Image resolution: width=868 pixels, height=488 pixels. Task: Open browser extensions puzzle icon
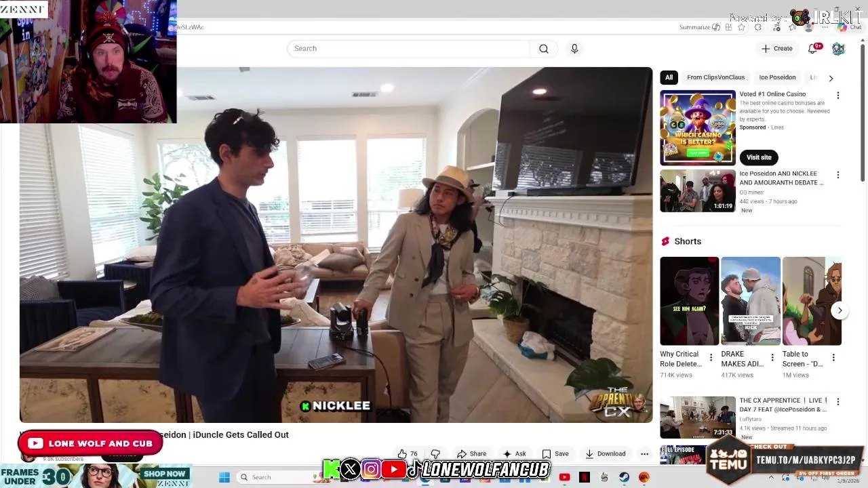point(758,27)
